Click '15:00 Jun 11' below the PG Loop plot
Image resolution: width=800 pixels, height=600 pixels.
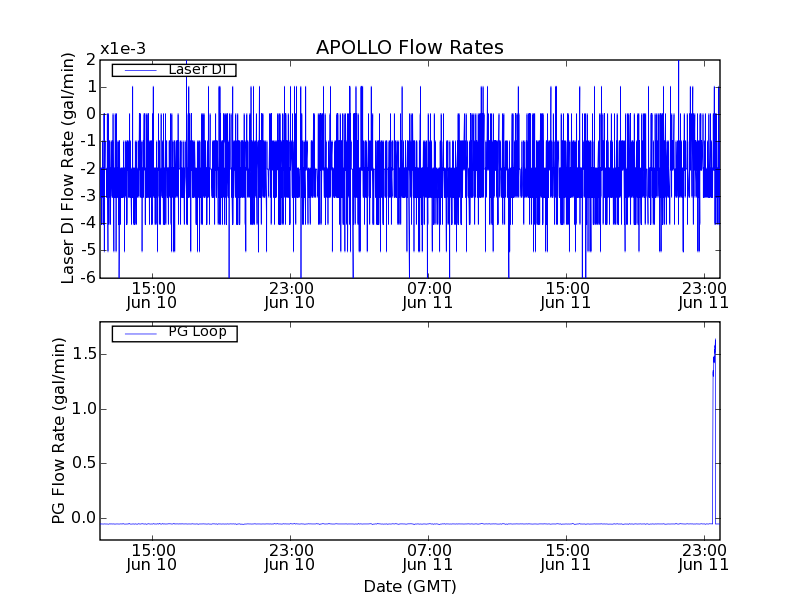(x=566, y=558)
